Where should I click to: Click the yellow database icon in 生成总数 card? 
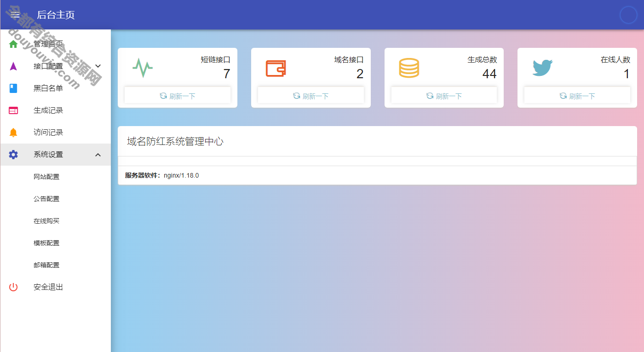(409, 68)
